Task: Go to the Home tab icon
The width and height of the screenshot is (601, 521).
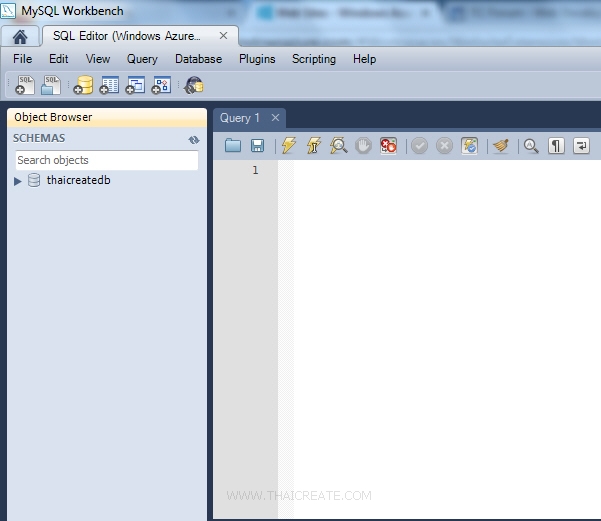Action: [20, 37]
